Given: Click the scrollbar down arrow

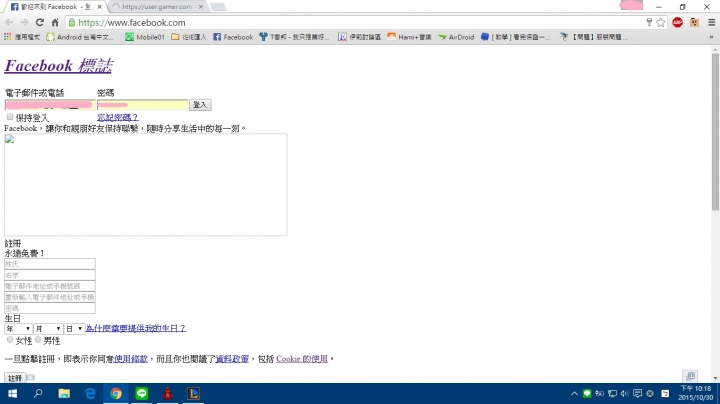Looking at the screenshot, I should pyautogui.click(x=715, y=378).
